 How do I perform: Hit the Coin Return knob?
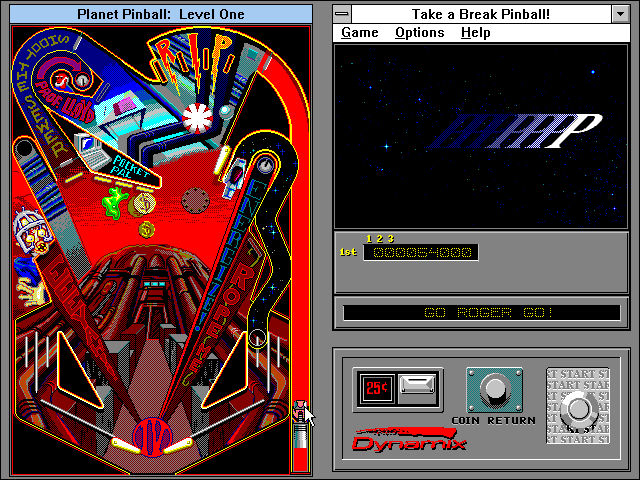495,390
